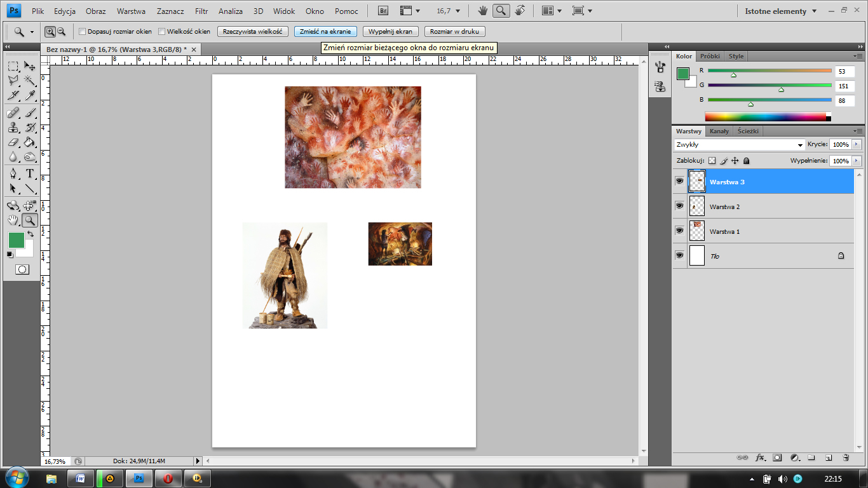868x488 pixels.
Task: Enable Wielkość okien checkbox
Action: point(161,31)
